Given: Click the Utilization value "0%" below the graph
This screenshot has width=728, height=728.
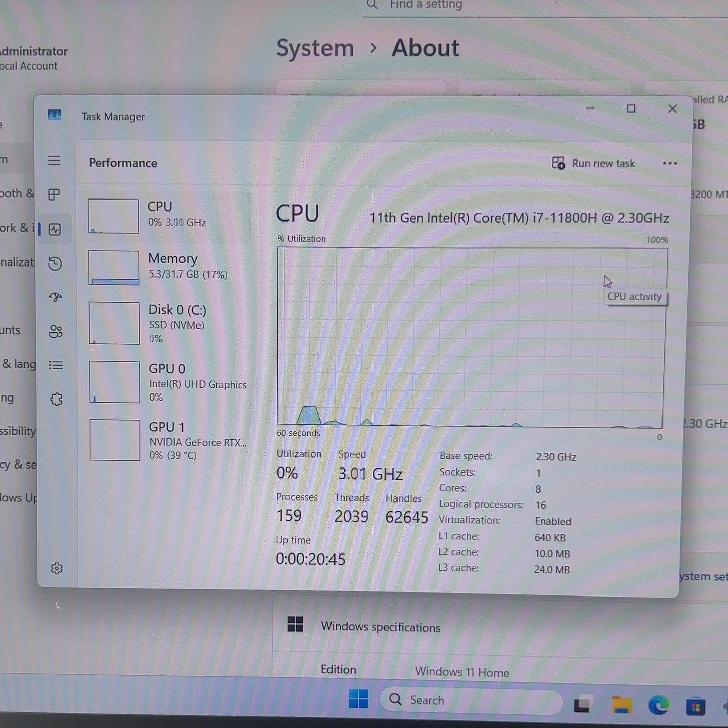Looking at the screenshot, I should (287, 473).
